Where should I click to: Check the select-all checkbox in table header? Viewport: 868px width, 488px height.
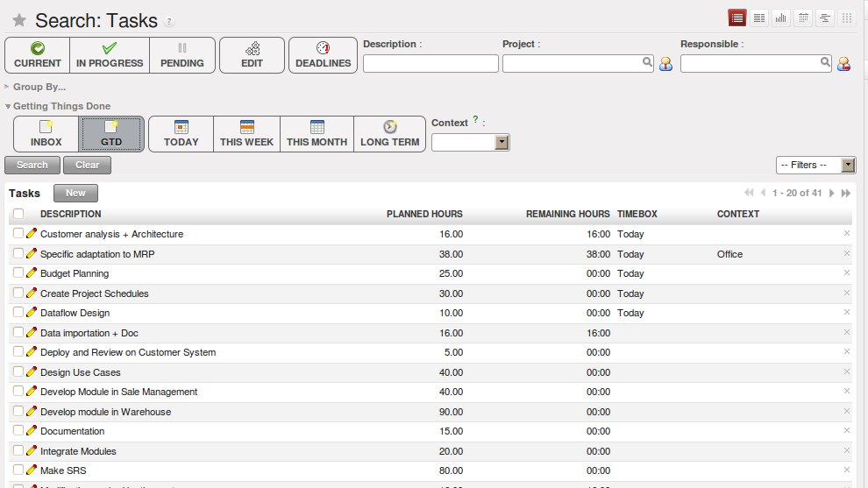tap(18, 214)
